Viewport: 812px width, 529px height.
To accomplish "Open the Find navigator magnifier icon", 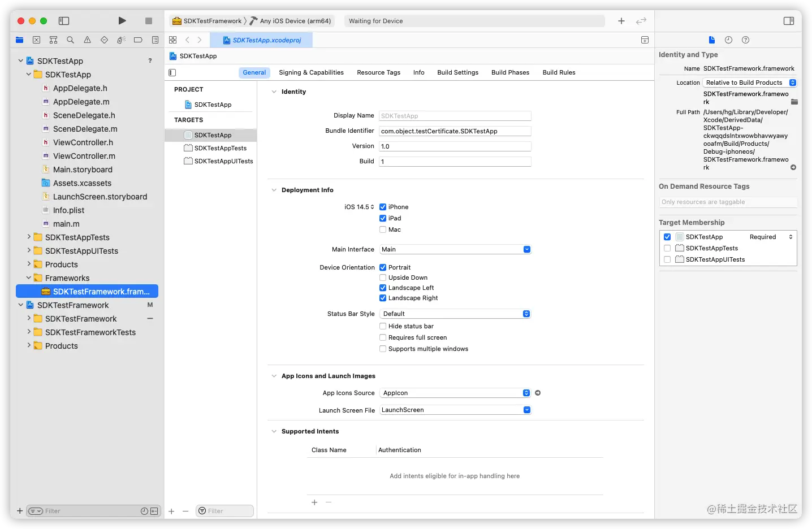I will pos(71,40).
